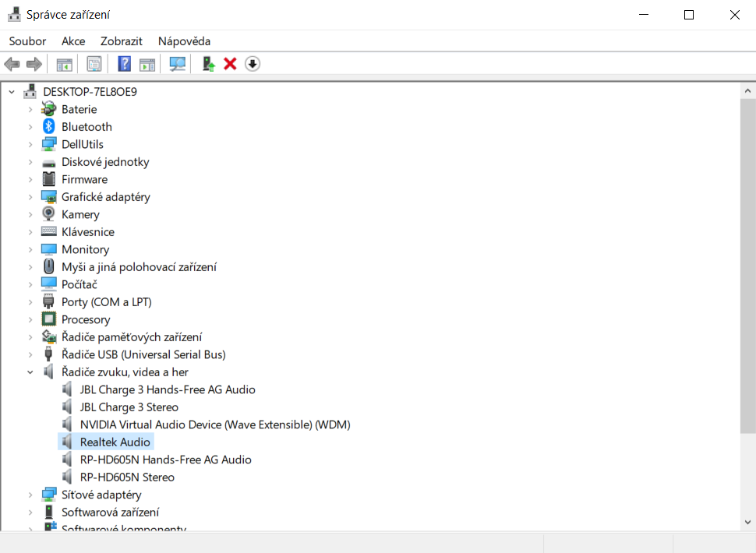This screenshot has height=553, width=756.
Task: Click the Grafické adaptéry icon
Action: point(48,196)
